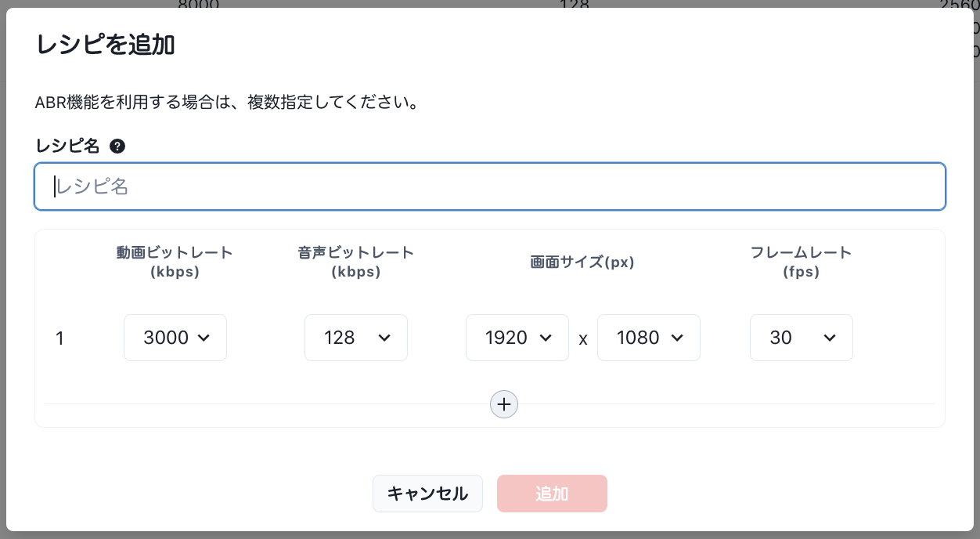Image resolution: width=980 pixels, height=539 pixels.
Task: Click the 追加 button
Action: 552,494
